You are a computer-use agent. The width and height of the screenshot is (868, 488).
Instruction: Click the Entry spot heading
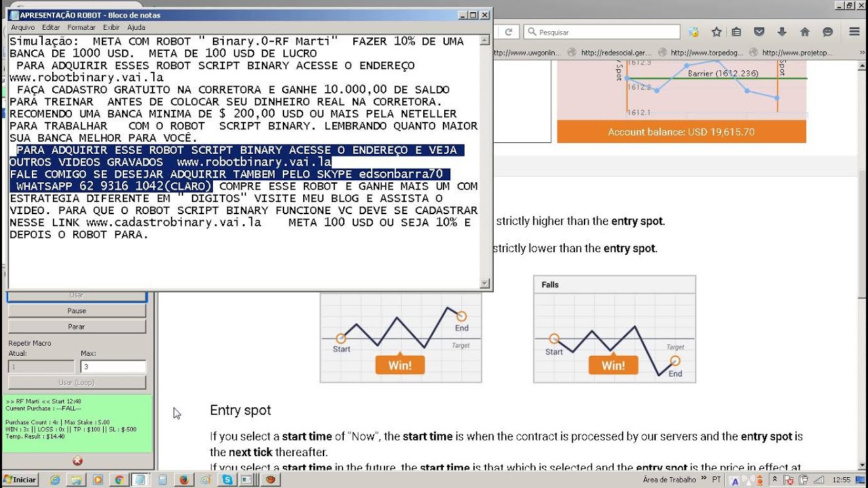point(240,410)
